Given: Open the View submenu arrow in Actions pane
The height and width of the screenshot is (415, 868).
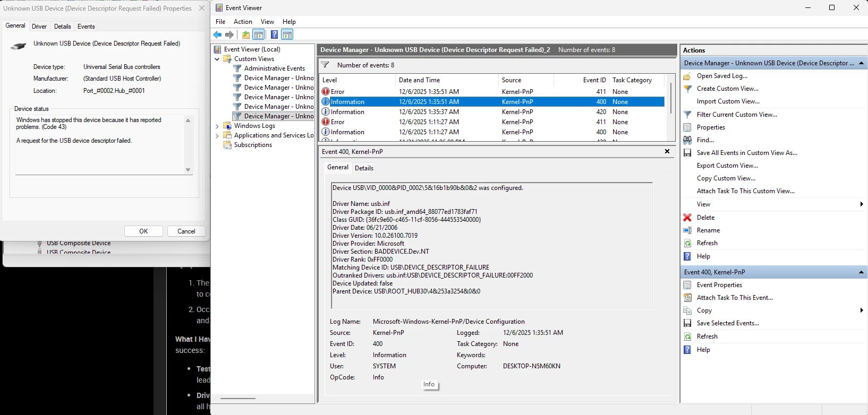Looking at the screenshot, I should pyautogui.click(x=861, y=204).
